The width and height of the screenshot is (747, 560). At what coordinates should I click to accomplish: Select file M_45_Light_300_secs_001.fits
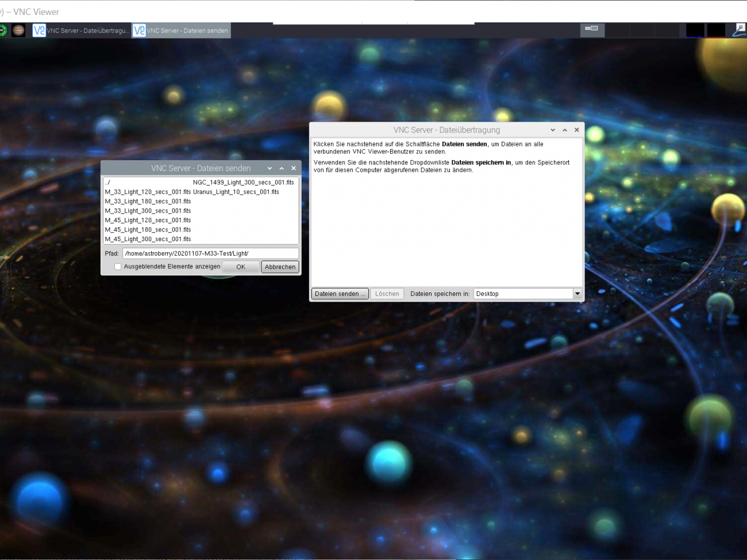click(x=148, y=239)
